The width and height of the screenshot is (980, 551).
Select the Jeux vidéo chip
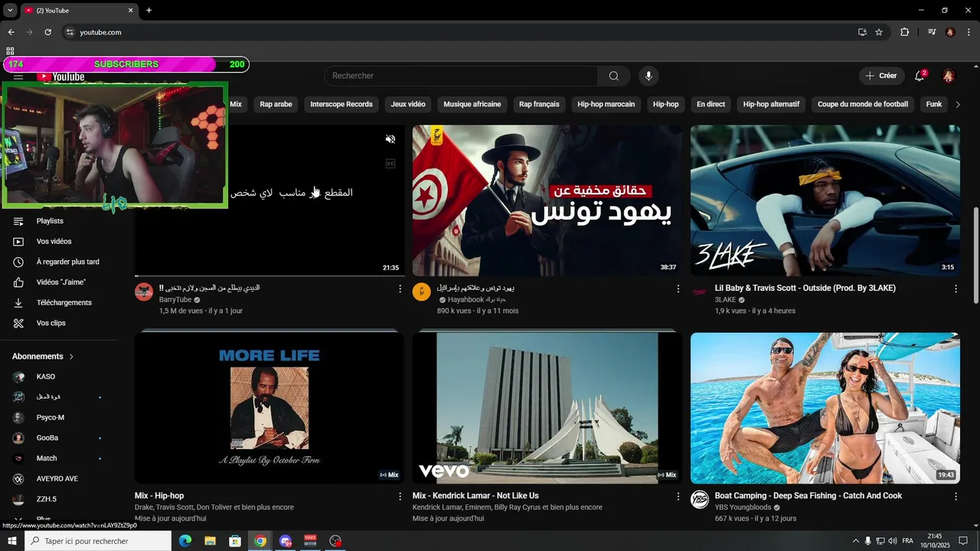(x=408, y=104)
